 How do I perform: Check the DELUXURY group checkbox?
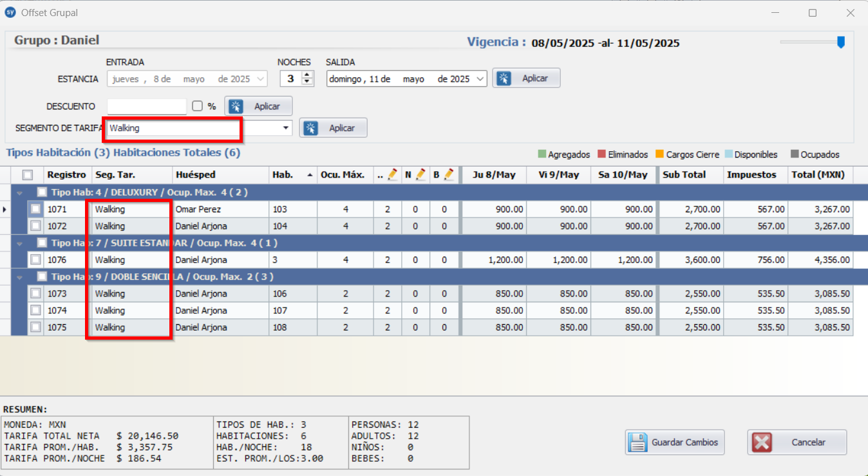coord(42,192)
